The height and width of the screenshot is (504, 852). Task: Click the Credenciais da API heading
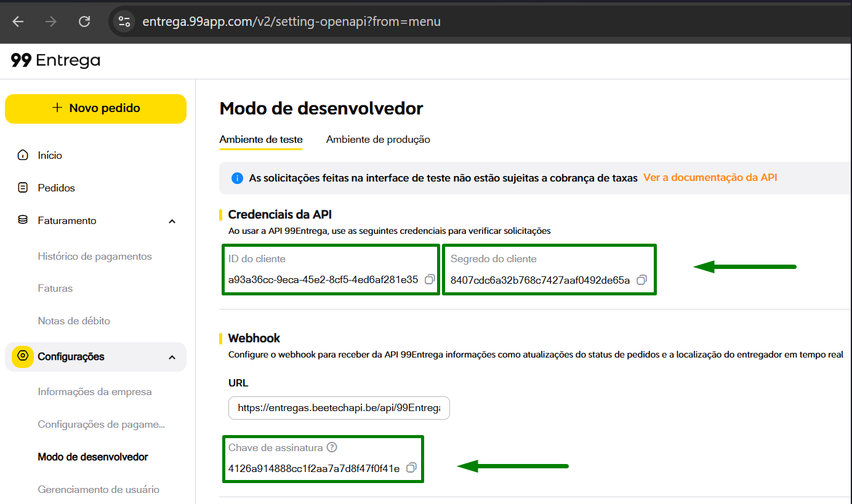[280, 214]
